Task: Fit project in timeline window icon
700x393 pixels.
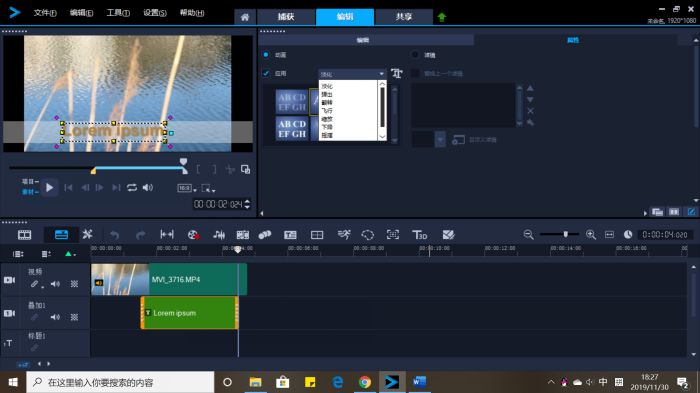Action: pyautogui.click(x=609, y=235)
